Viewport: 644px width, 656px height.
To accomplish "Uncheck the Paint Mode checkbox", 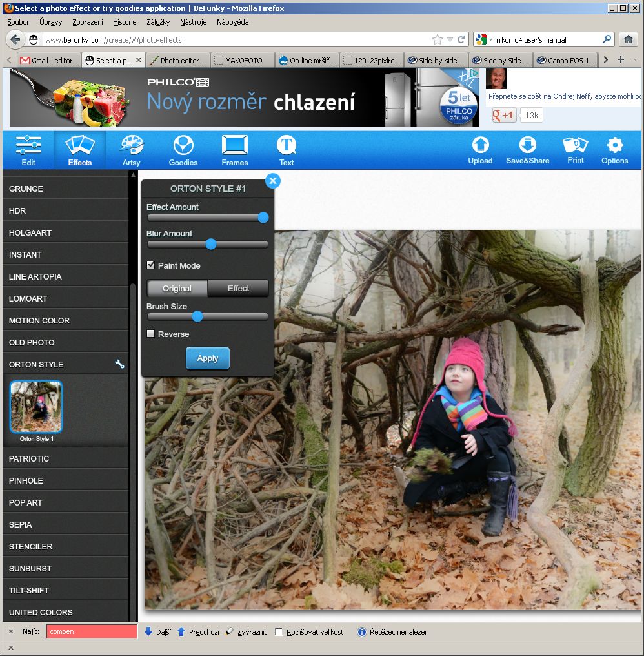I will 151,265.
